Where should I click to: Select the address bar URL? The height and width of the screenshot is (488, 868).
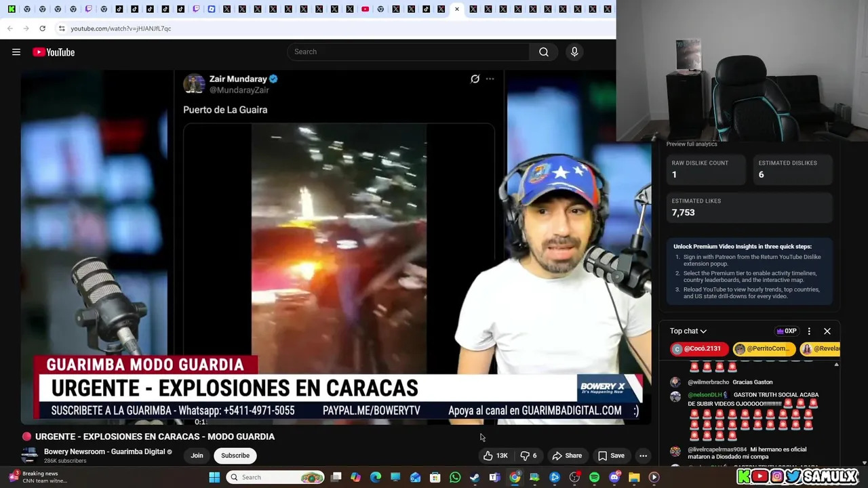121,28
